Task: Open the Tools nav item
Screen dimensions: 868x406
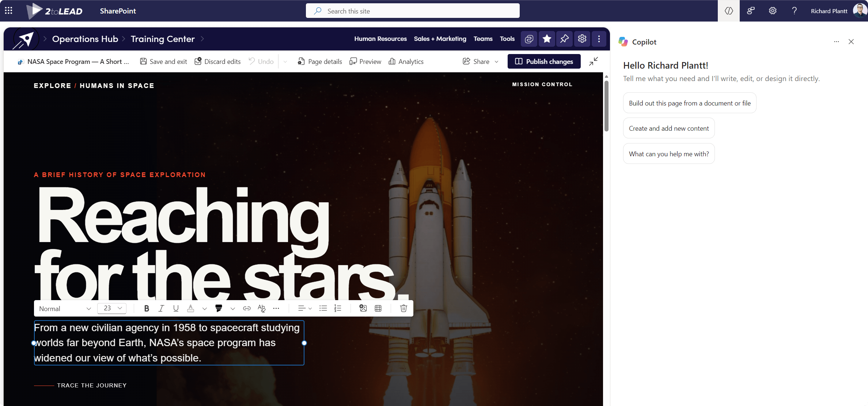Action: (507, 39)
